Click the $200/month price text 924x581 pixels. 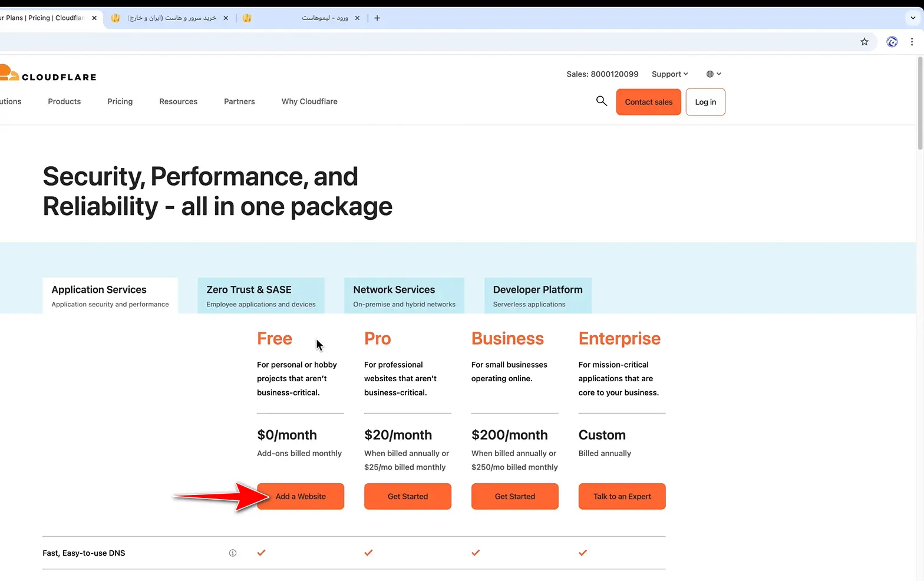click(509, 435)
